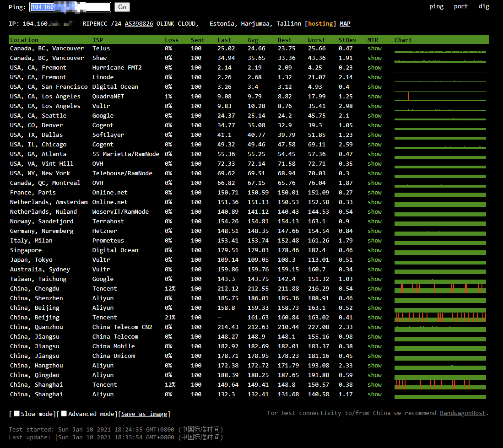Open the ping tool link
Viewport: 503px width, 448px height.
coord(436,6)
